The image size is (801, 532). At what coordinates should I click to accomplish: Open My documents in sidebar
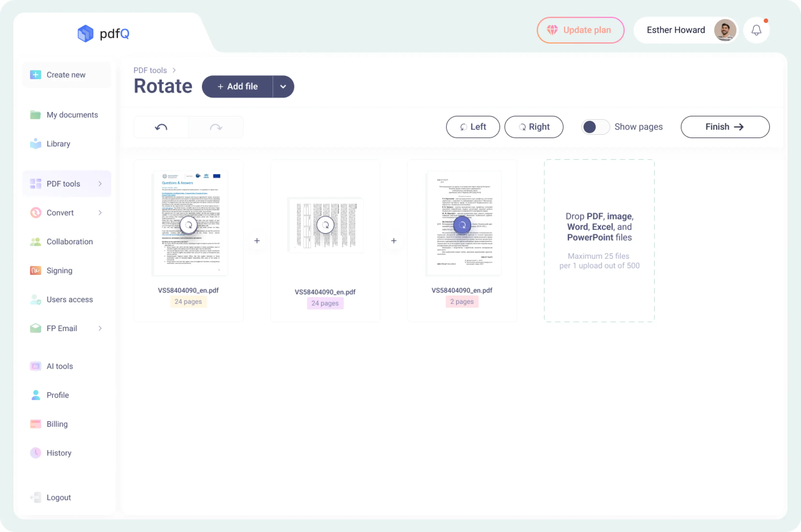click(72, 115)
